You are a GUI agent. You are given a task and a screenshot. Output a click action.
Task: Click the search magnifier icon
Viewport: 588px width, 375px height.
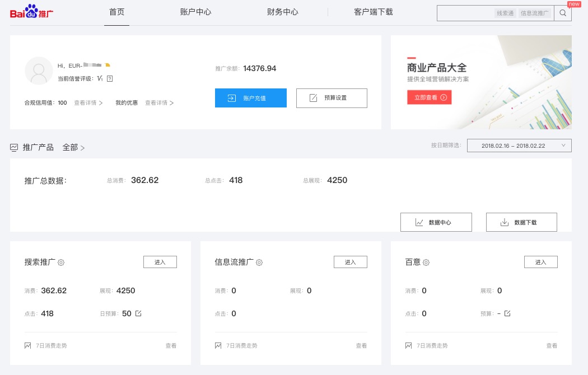562,13
